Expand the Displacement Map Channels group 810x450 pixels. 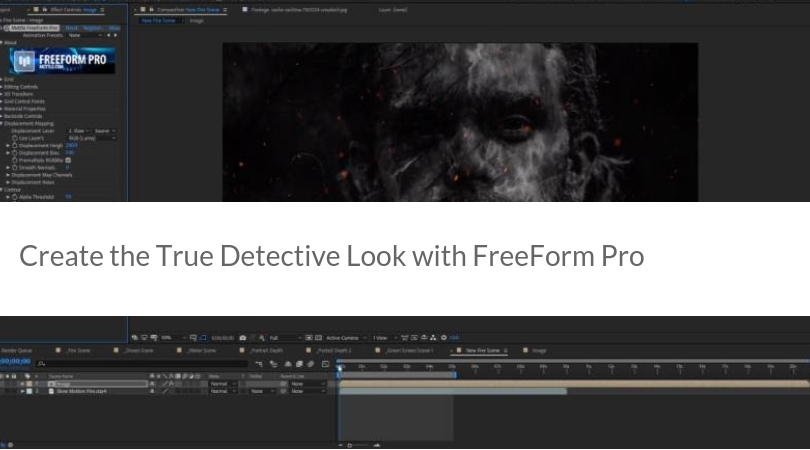[x=8, y=175]
